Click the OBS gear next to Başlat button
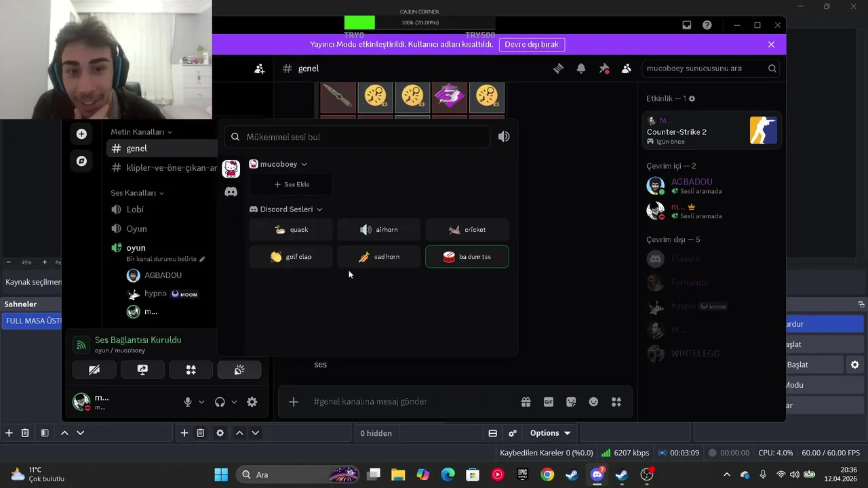 click(854, 365)
